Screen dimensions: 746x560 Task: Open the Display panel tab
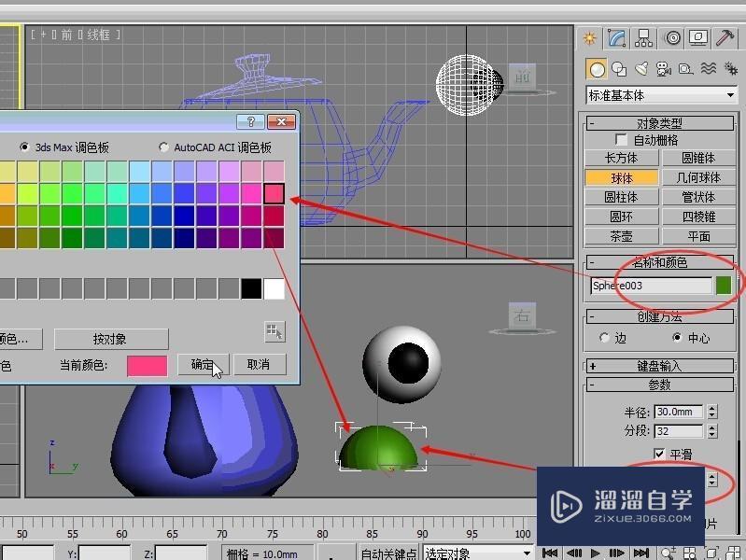pyautogui.click(x=698, y=38)
